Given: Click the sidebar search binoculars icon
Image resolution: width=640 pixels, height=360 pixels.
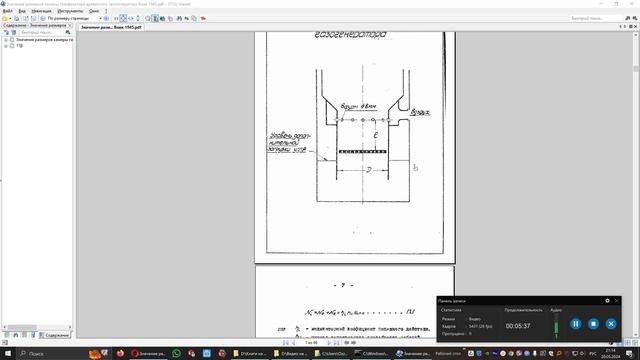Looking at the screenshot, I should 68,32.
